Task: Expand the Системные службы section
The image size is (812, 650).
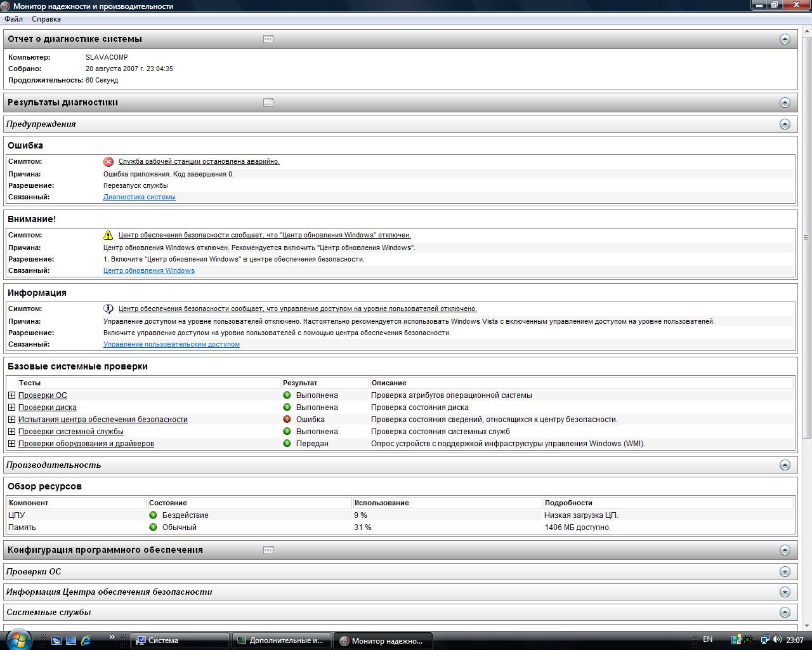Action: coord(785,613)
